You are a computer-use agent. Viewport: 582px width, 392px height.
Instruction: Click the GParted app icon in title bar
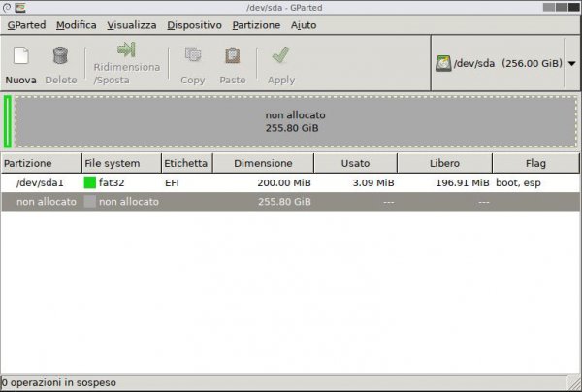20,7
